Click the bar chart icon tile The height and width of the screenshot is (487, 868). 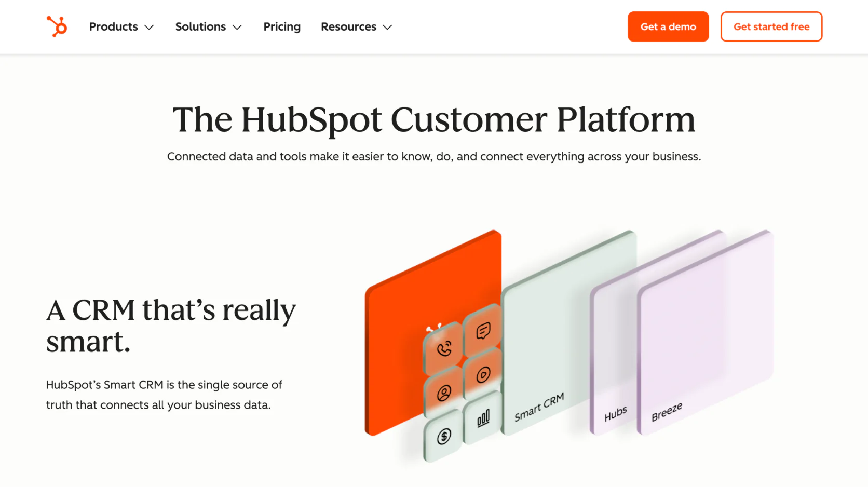click(x=483, y=418)
